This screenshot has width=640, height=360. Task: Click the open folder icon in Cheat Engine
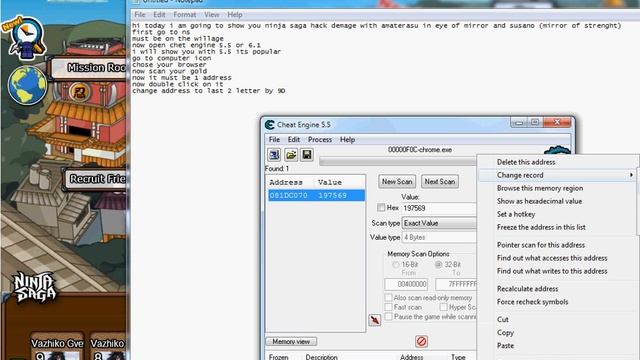(x=291, y=155)
